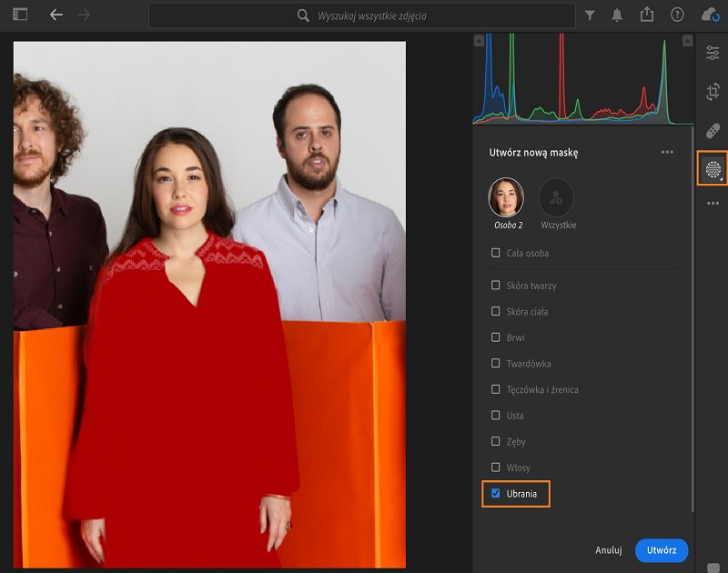Check the Włosy checkbox
Viewport: 728px width, 573px height.
point(496,467)
